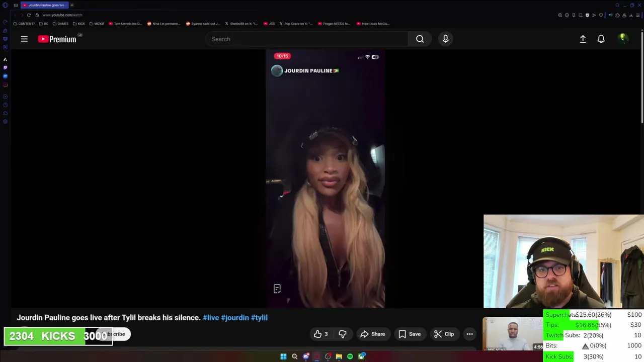The image size is (644, 362).
Task: Open the upload/create video icon
Action: click(583, 39)
